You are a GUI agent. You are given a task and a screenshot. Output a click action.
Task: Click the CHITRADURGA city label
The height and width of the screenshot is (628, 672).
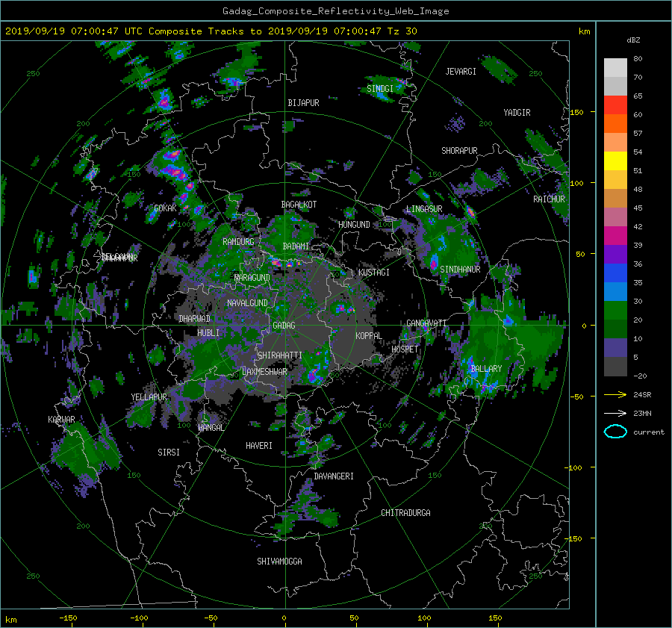[406, 513]
